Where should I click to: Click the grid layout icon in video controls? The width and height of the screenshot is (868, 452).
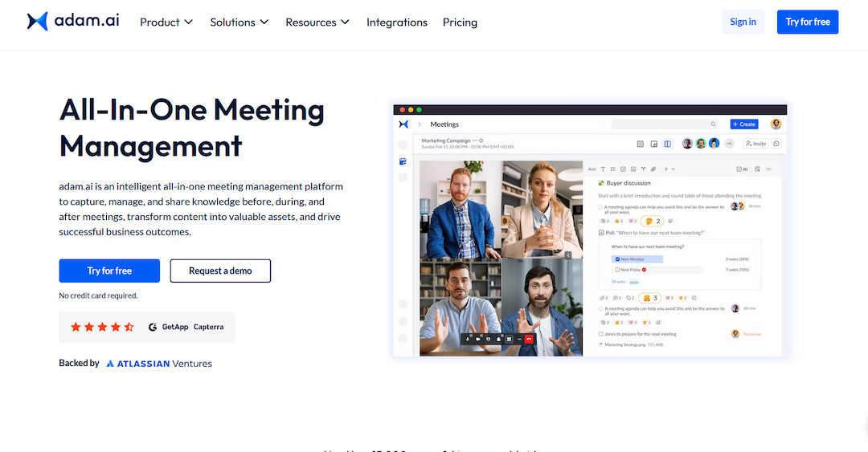(x=509, y=339)
